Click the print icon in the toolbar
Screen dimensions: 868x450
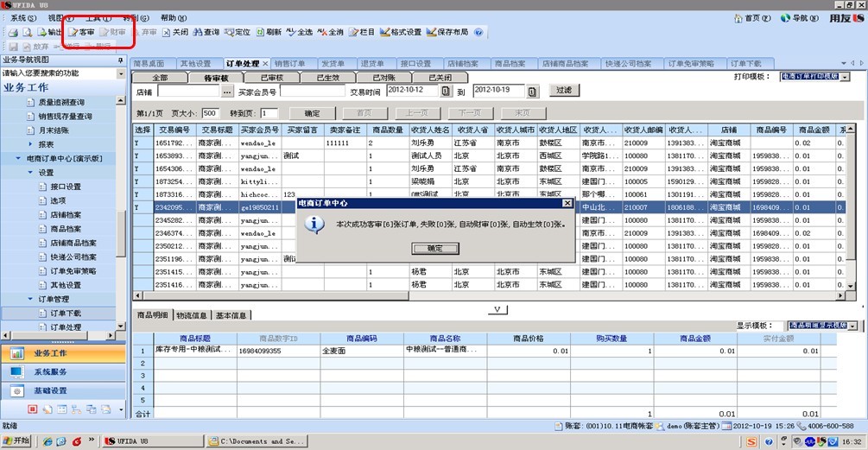tap(12, 33)
